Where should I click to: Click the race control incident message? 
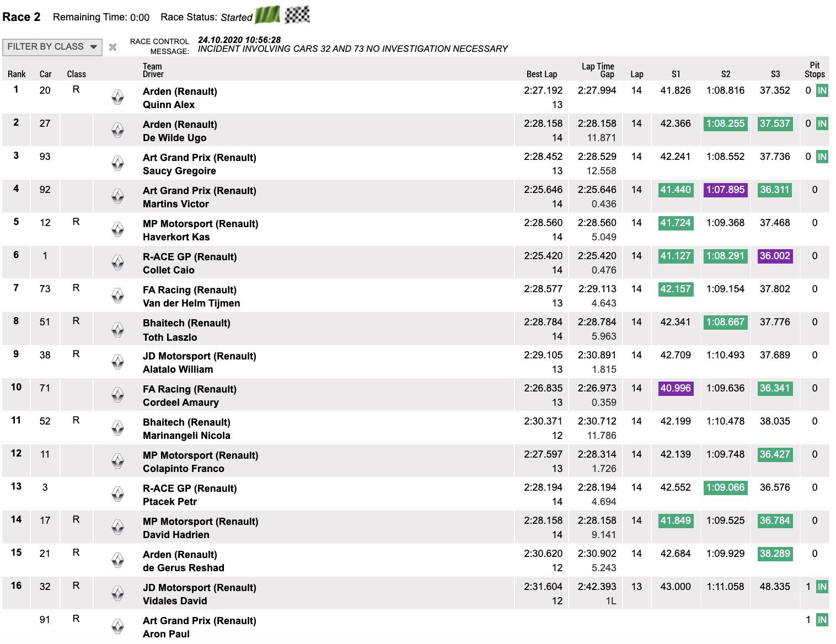pyautogui.click(x=353, y=49)
